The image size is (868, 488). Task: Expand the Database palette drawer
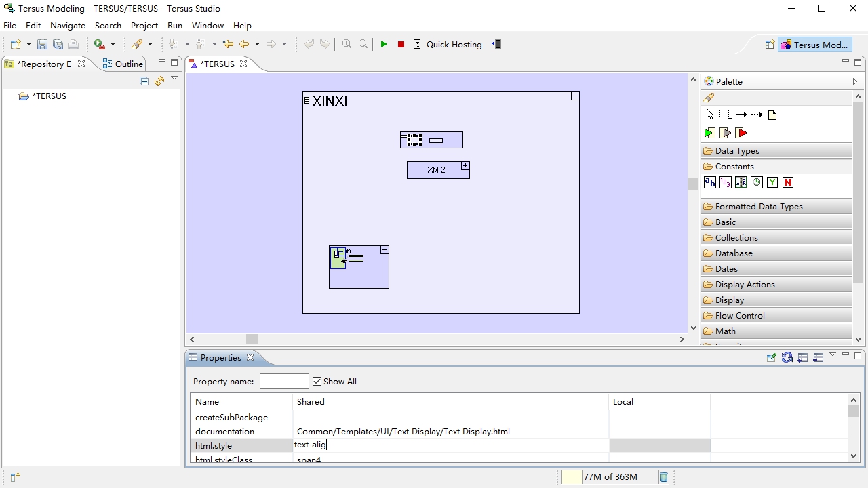point(776,253)
